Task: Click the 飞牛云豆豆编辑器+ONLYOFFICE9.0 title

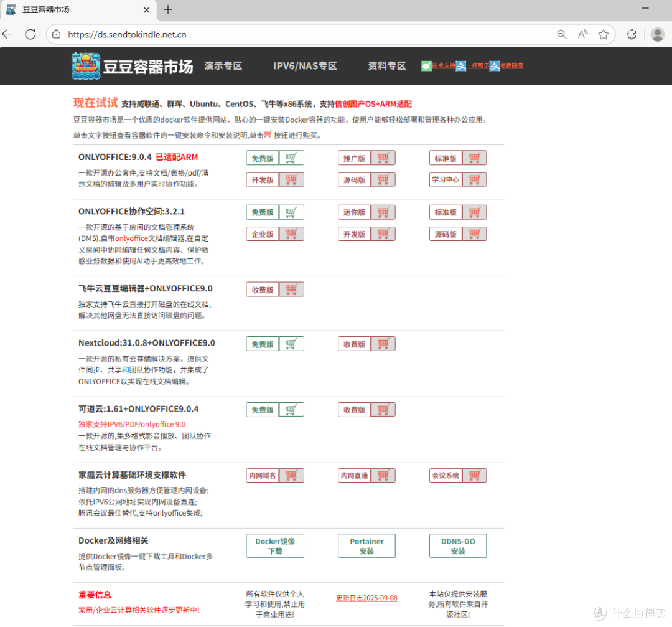Action: pos(145,289)
